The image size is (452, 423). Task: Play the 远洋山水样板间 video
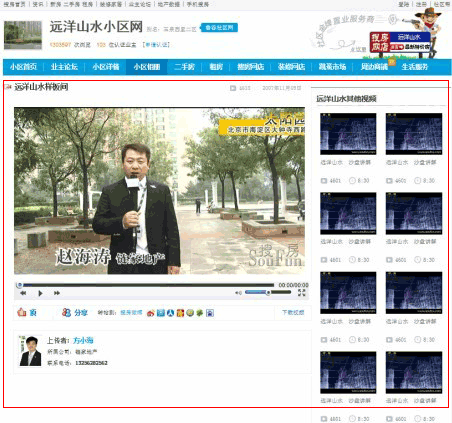(x=40, y=293)
